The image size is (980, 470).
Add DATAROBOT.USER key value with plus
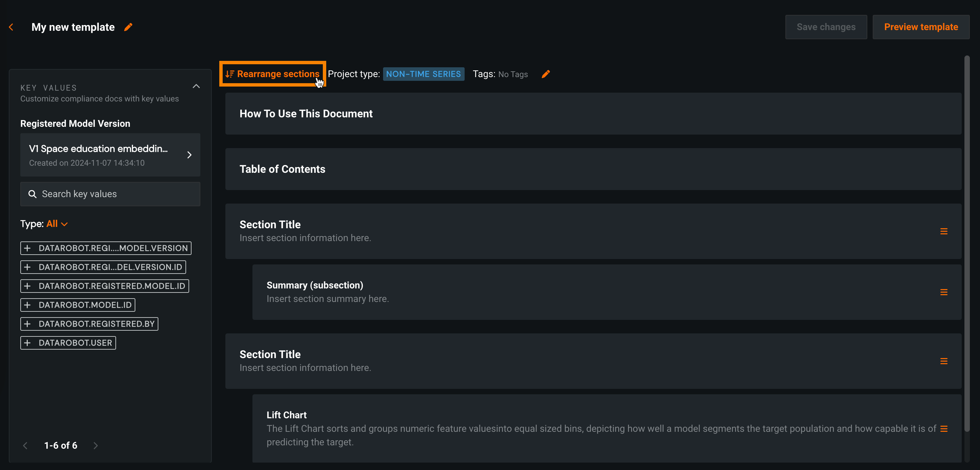pyautogui.click(x=27, y=343)
